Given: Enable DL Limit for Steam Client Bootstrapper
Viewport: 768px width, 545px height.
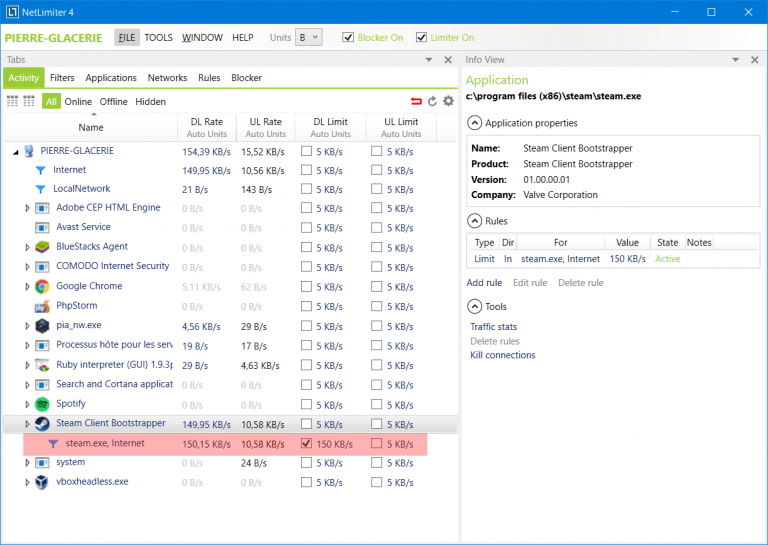Looking at the screenshot, I should click(306, 424).
